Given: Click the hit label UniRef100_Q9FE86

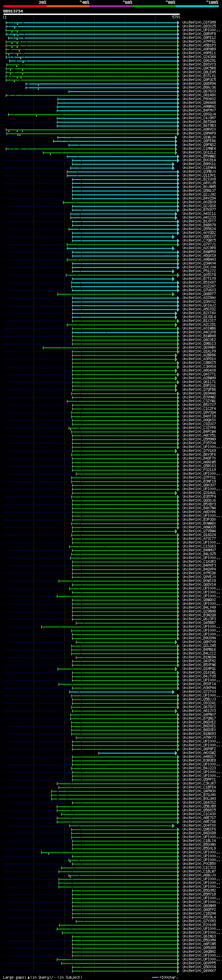Looking at the screenshot, I should pyautogui.click(x=199, y=141).
